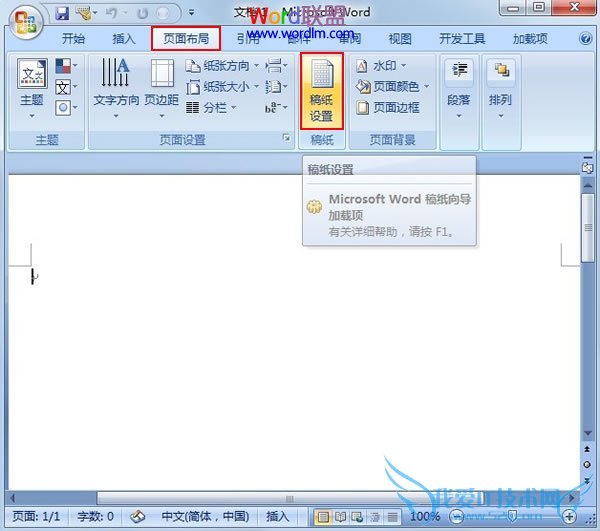Click the Zoom Out minus button
This screenshot has width=600, height=531.
pos(456,517)
